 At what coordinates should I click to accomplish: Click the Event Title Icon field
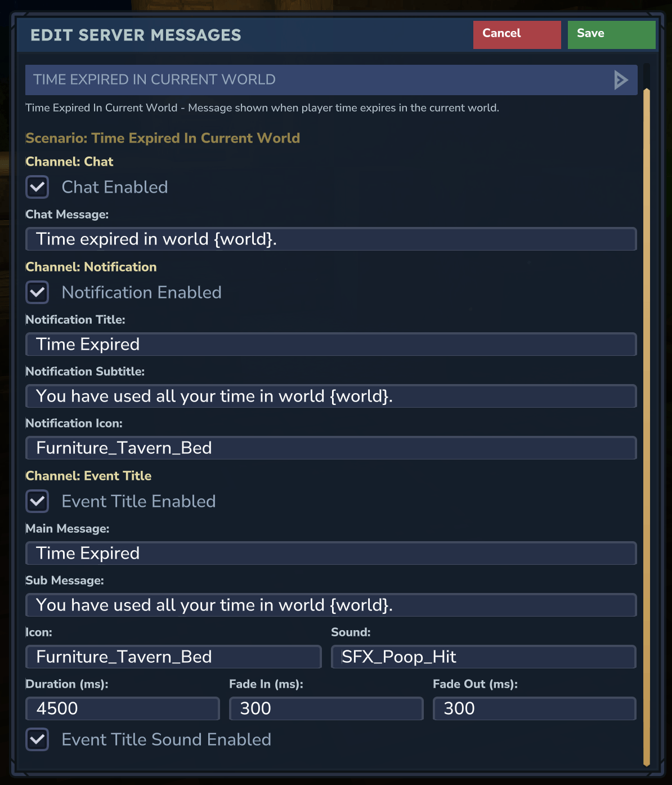(173, 657)
